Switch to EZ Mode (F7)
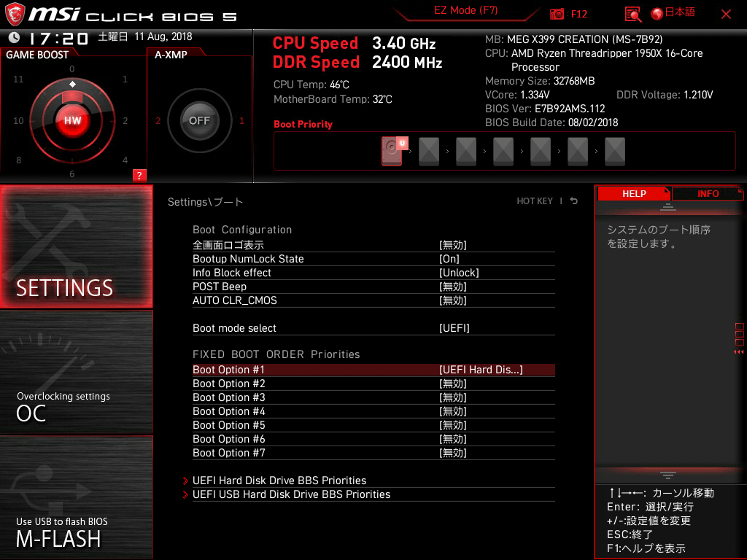This screenshot has height=560, width=747. pos(466,10)
